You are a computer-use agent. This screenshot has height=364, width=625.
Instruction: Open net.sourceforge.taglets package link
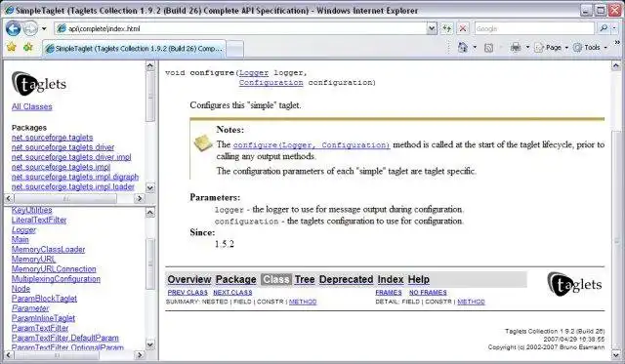pos(52,138)
